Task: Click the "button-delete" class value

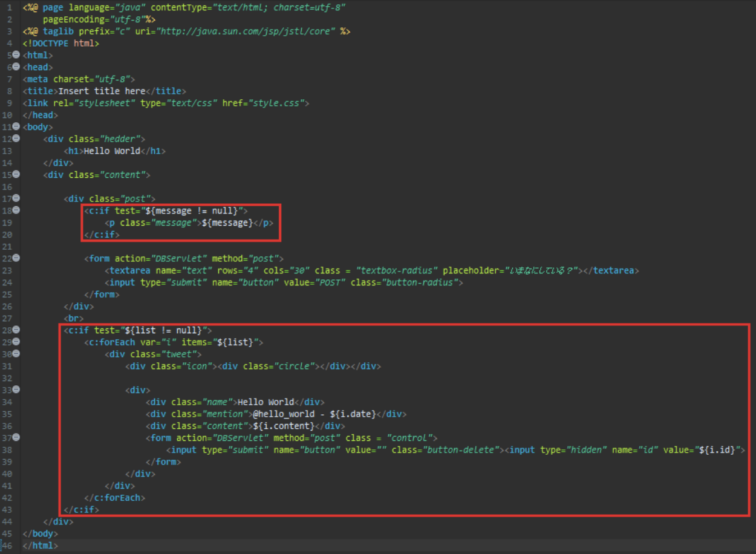Action: coord(461,450)
